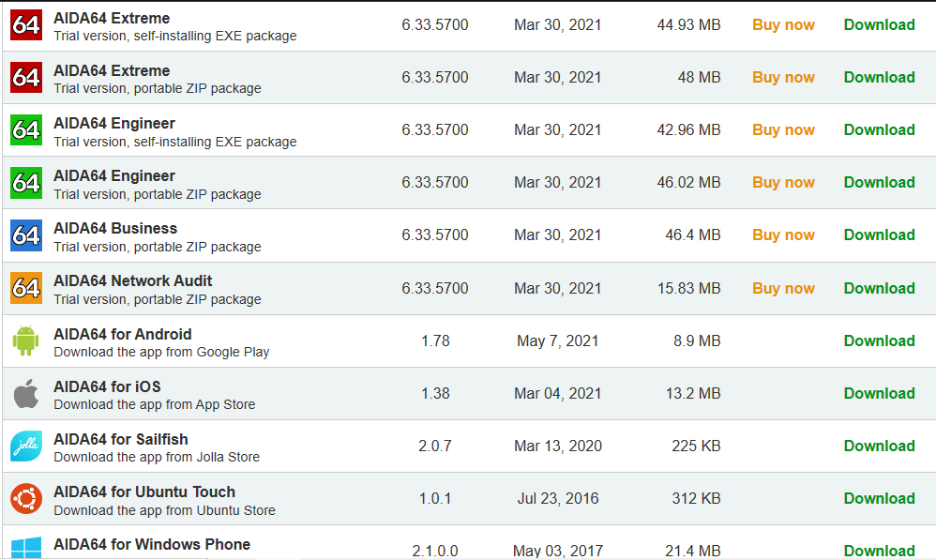Click the orange AIDA64 Network Audit icon
The width and height of the screenshot is (936, 560).
coord(26,288)
